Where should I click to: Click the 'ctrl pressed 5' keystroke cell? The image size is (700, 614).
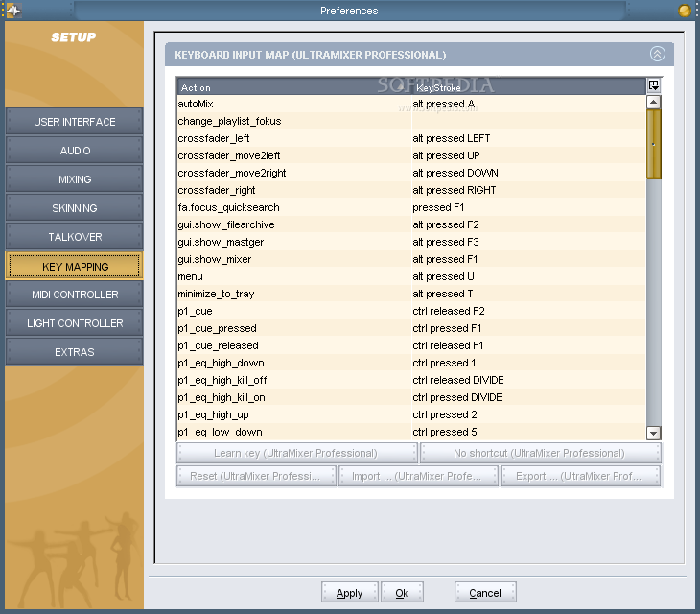pyautogui.click(x=528, y=432)
